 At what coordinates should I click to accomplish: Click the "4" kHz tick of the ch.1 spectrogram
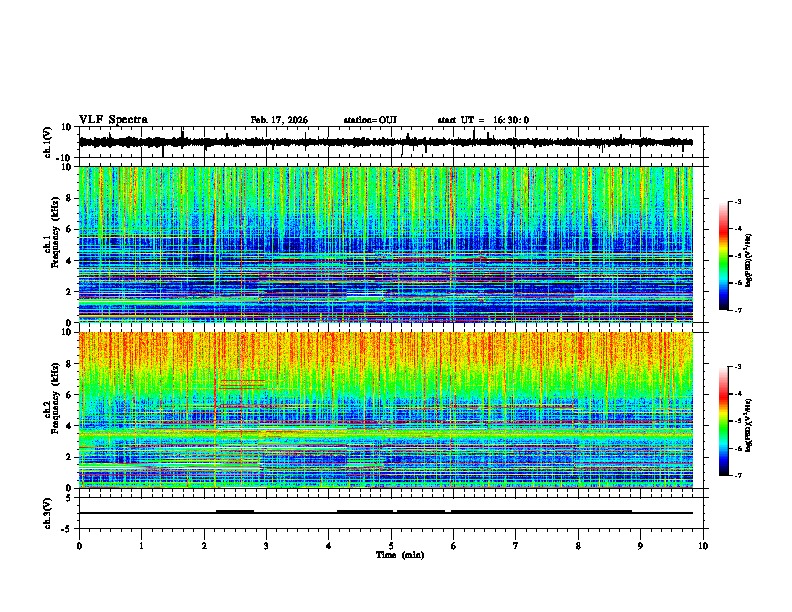pos(70,261)
